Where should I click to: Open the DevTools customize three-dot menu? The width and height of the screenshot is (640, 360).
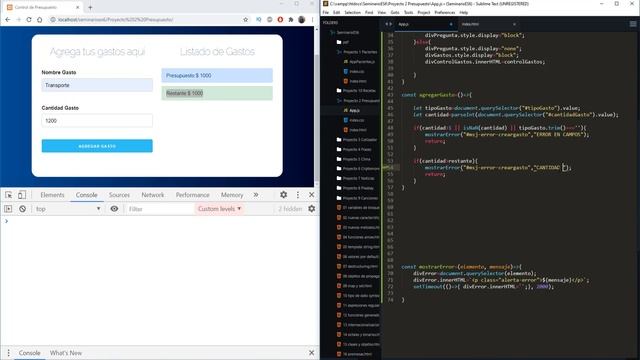(x=298, y=195)
